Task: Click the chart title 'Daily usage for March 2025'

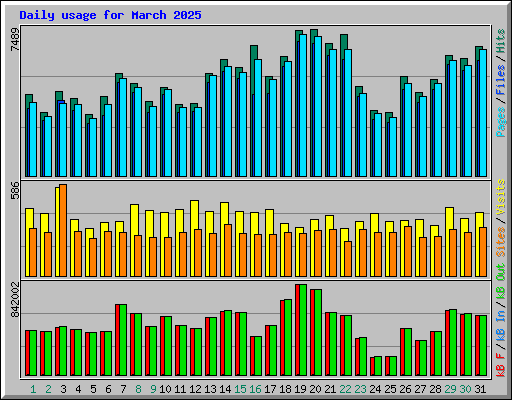Action: [110, 15]
